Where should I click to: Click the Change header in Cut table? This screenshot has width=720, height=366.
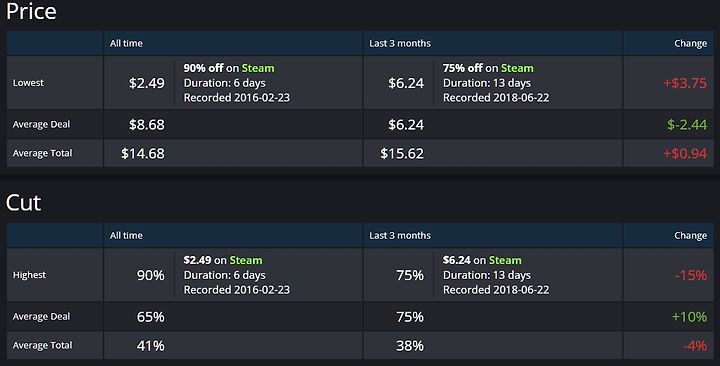[x=690, y=235]
